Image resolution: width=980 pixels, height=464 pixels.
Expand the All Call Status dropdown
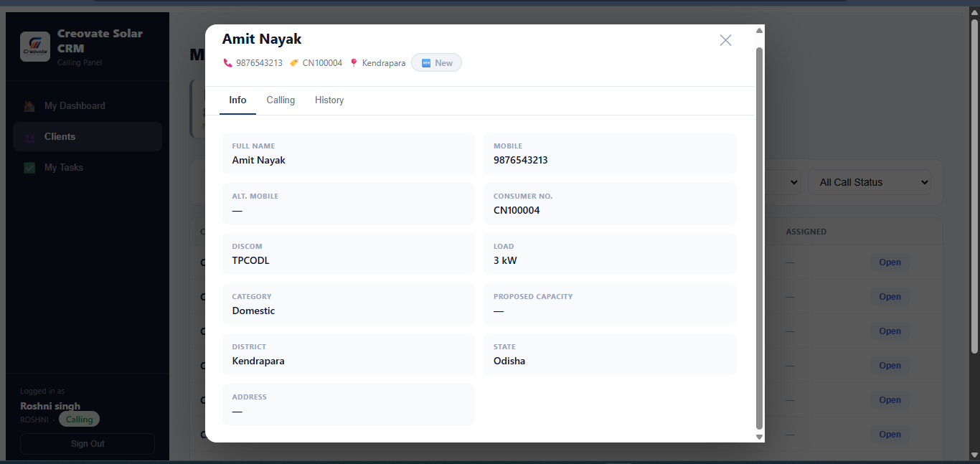pyautogui.click(x=870, y=182)
